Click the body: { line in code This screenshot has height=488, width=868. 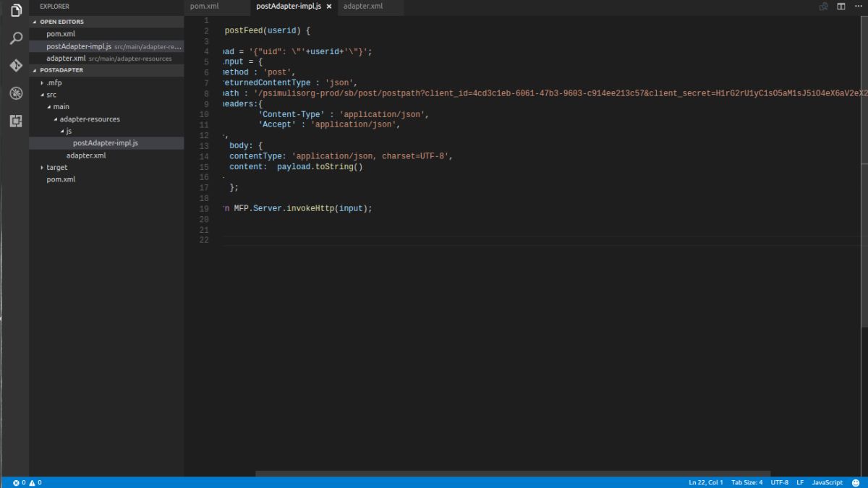(246, 146)
